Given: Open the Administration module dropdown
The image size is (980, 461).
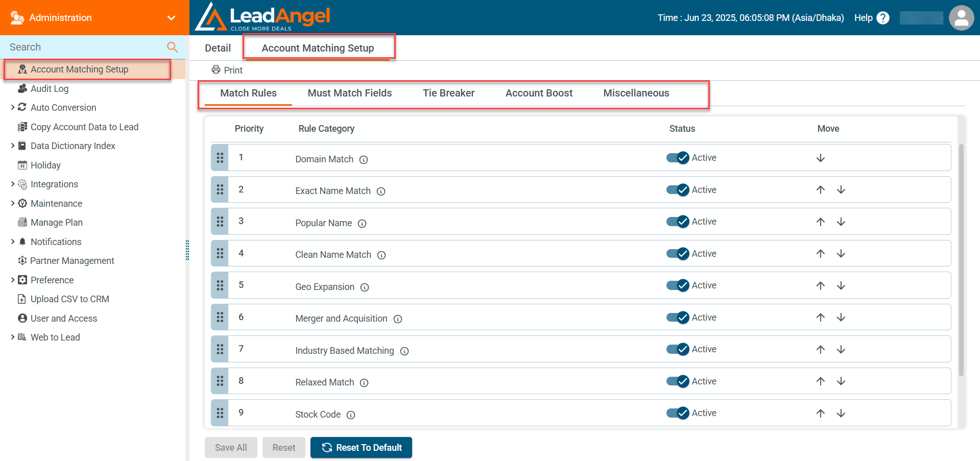Looking at the screenshot, I should (171, 18).
